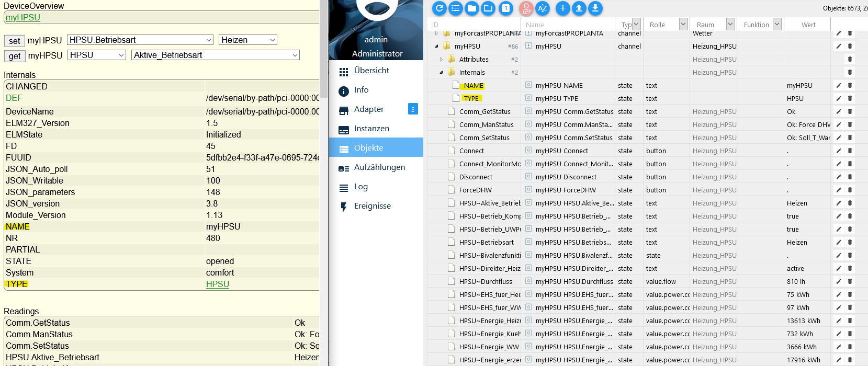Open the Rolle column filter dropdown
This screenshot has height=366, width=868.
coord(683,24)
